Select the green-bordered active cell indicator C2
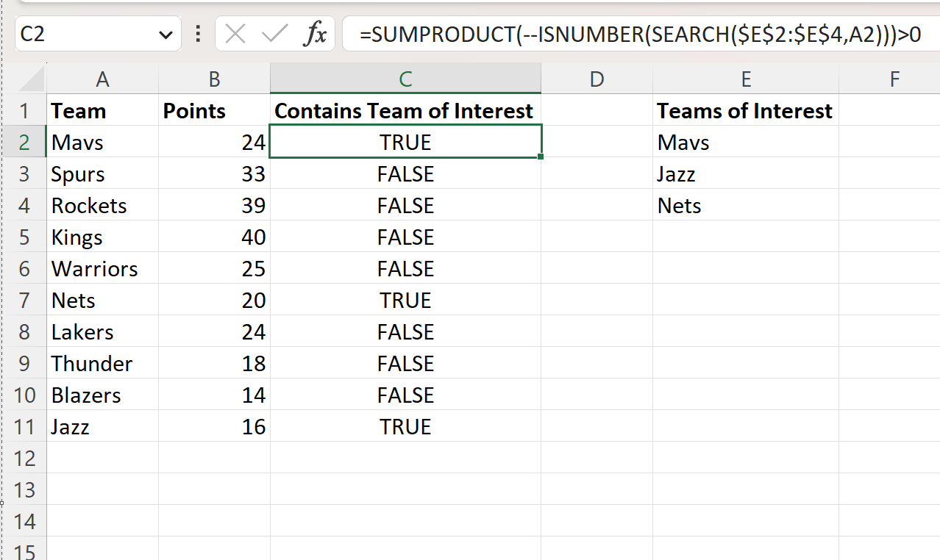The width and height of the screenshot is (940, 560). coord(405,142)
